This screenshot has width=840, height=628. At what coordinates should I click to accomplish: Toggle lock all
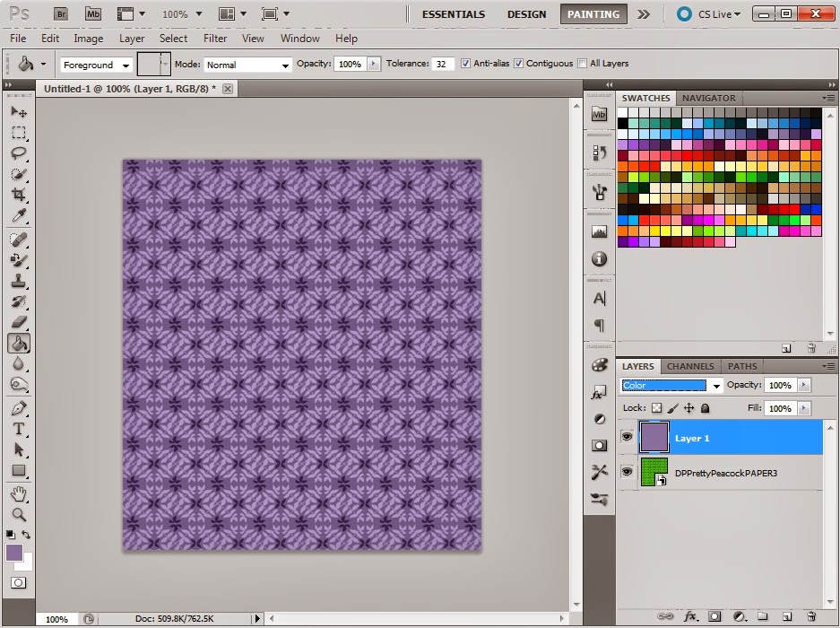(x=705, y=408)
